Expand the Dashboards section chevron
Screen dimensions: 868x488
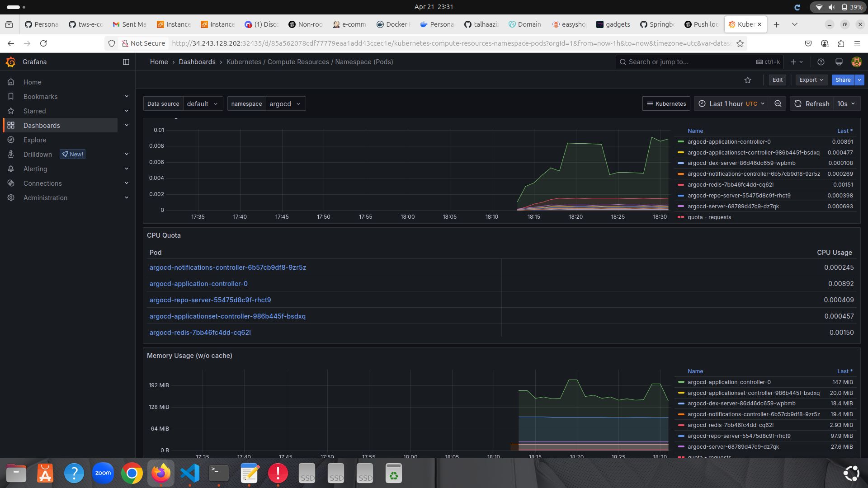pos(127,126)
